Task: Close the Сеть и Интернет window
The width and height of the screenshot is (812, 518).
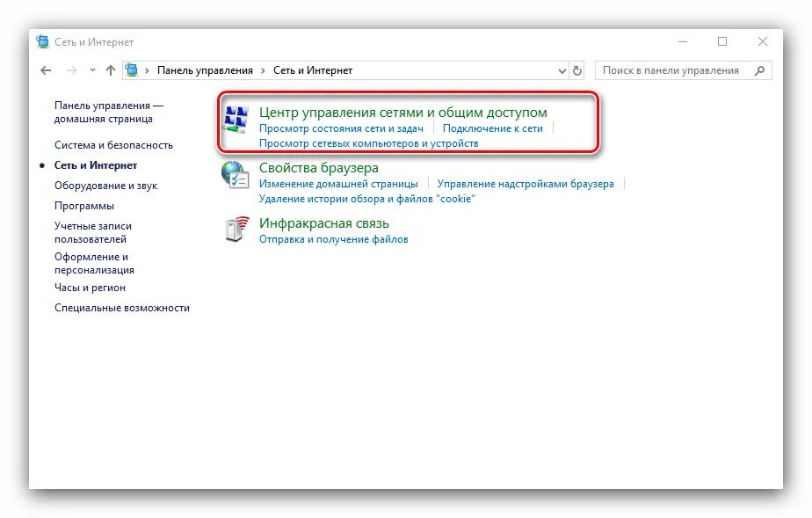Action: pyautogui.click(x=763, y=41)
